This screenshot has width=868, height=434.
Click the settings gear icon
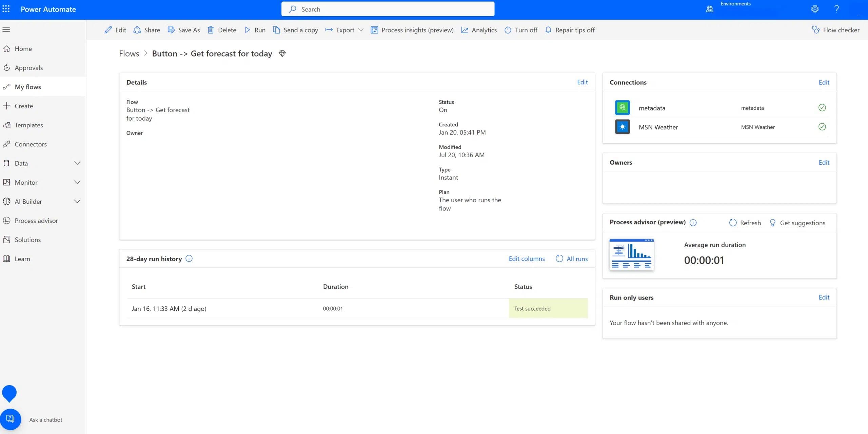pos(815,9)
